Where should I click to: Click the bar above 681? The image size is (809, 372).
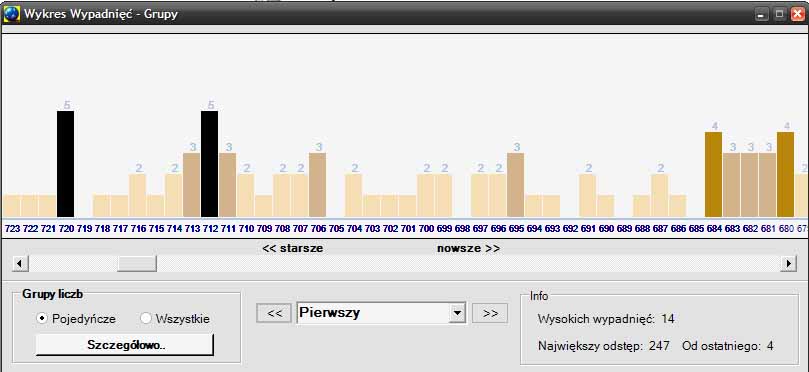pyautogui.click(x=768, y=185)
